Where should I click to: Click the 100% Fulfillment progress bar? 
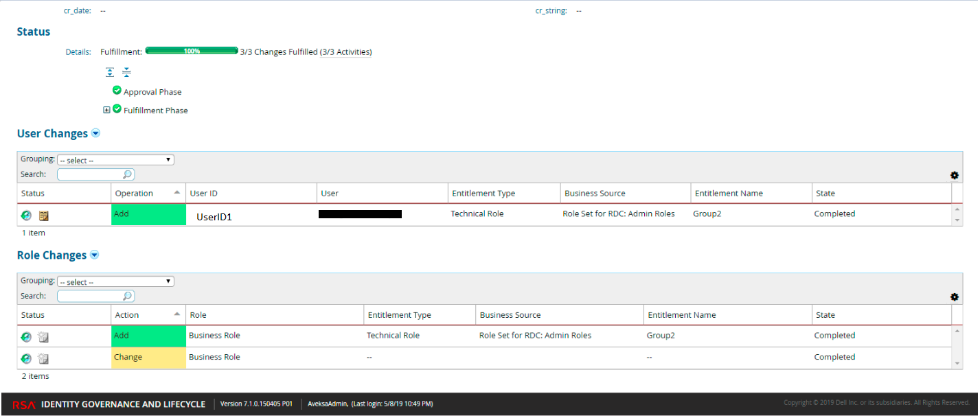[x=192, y=50]
